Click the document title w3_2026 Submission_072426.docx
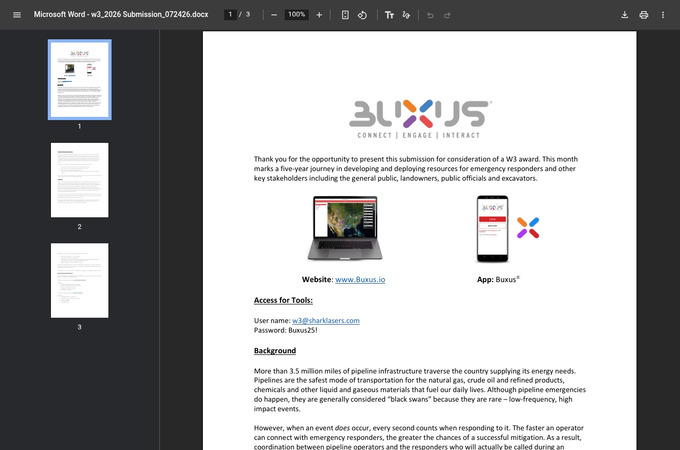 click(x=121, y=14)
